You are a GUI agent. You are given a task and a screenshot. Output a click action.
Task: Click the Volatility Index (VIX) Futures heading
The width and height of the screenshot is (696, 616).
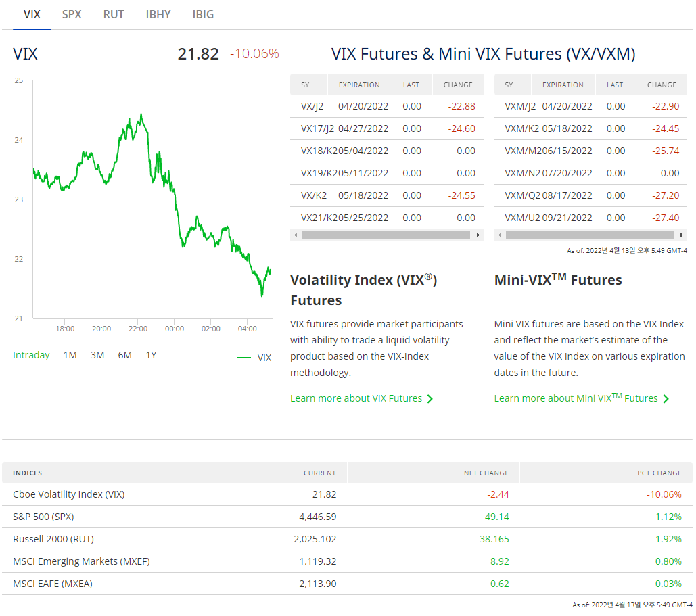(x=363, y=290)
